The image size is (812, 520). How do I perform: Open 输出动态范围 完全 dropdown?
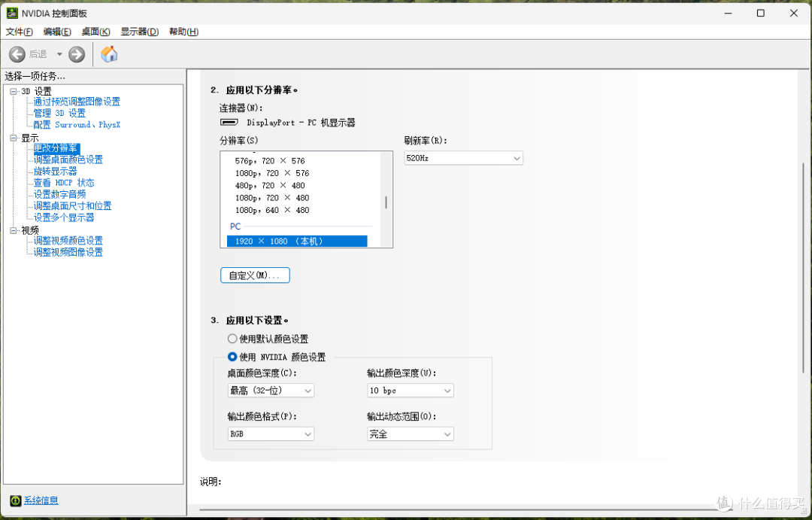coord(411,434)
